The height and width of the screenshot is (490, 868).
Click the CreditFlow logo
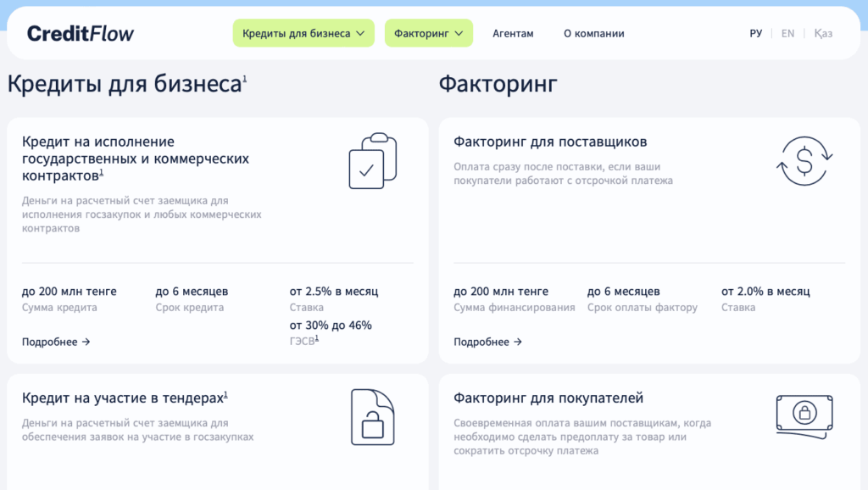[81, 34]
